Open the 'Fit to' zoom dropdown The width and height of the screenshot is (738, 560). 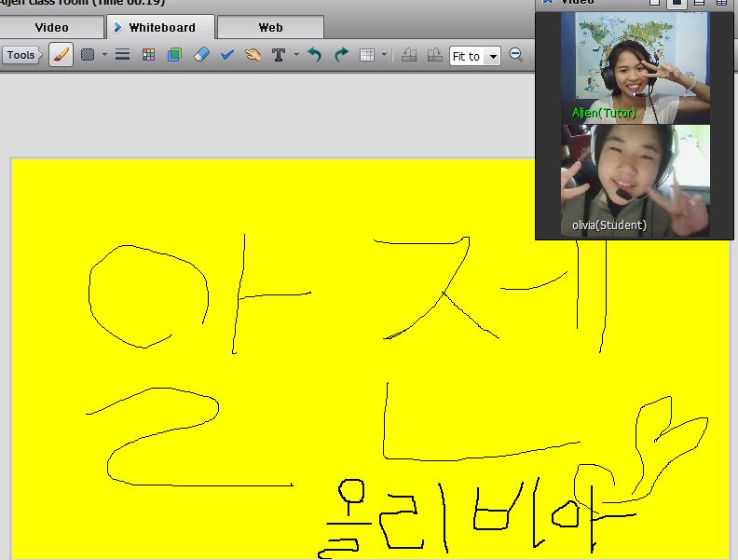[x=474, y=56]
